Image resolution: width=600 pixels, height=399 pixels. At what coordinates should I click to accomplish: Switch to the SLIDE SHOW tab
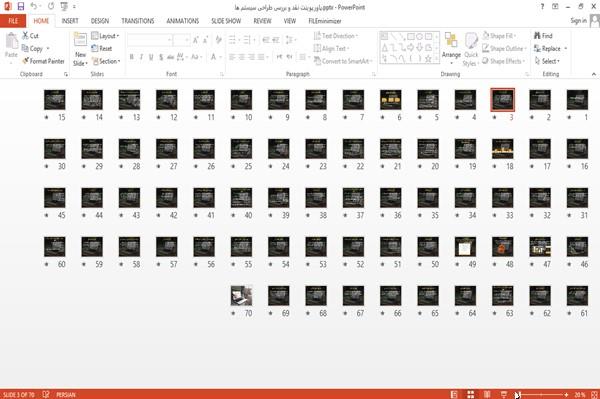tap(226, 21)
